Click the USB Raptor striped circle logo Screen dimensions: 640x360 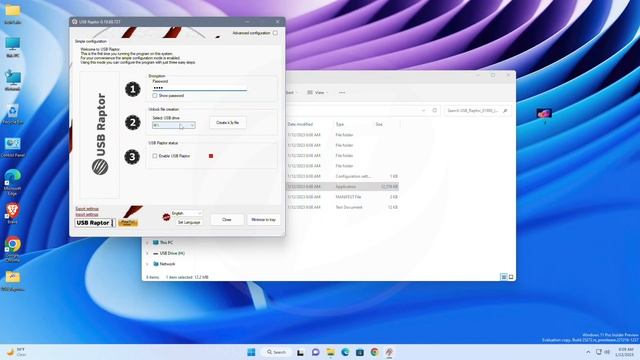point(100,167)
